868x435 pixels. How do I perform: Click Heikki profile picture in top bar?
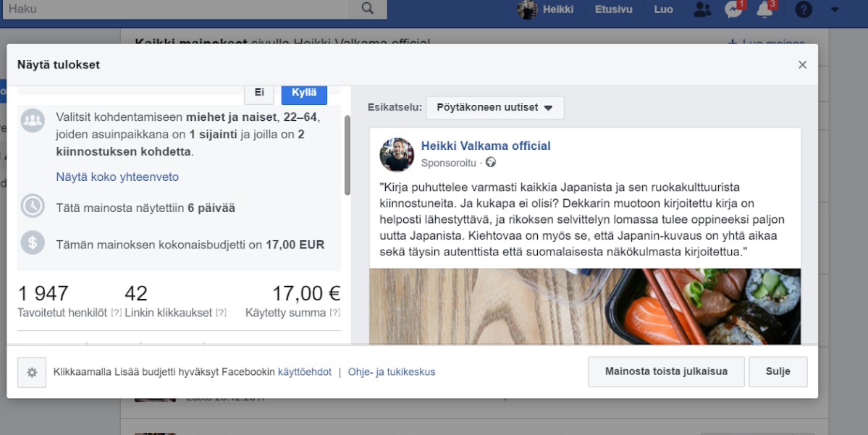527,9
